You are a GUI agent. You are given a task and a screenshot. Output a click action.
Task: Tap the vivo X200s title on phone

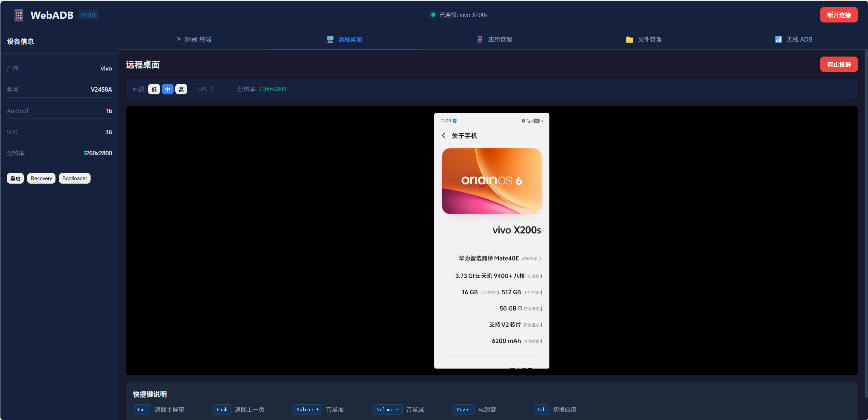coord(517,230)
